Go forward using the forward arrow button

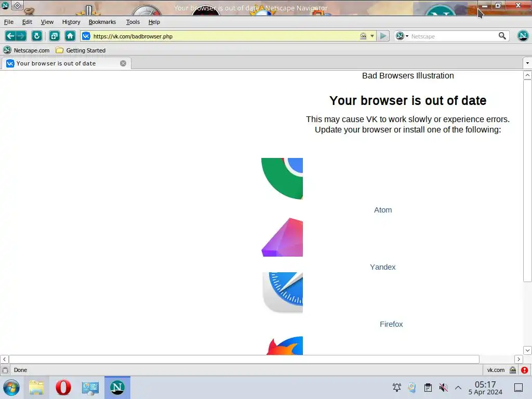click(x=21, y=36)
